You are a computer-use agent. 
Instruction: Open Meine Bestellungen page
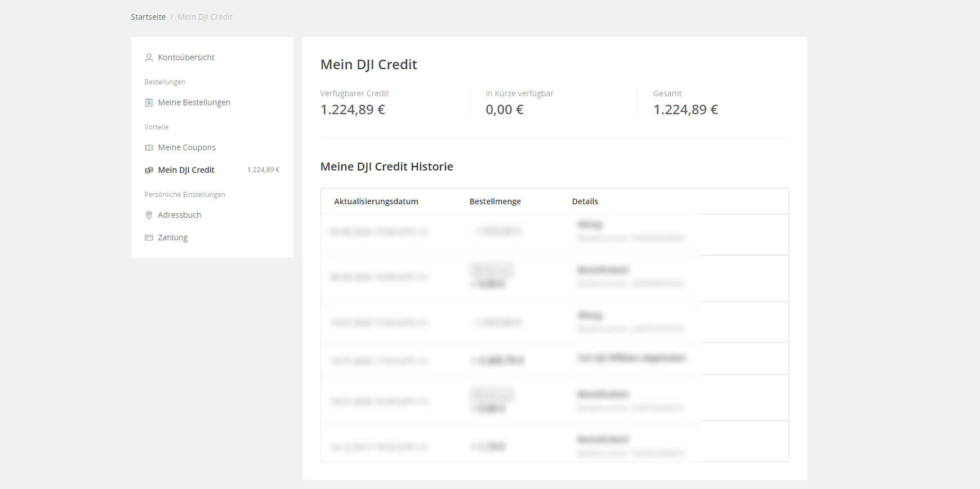[x=194, y=102]
